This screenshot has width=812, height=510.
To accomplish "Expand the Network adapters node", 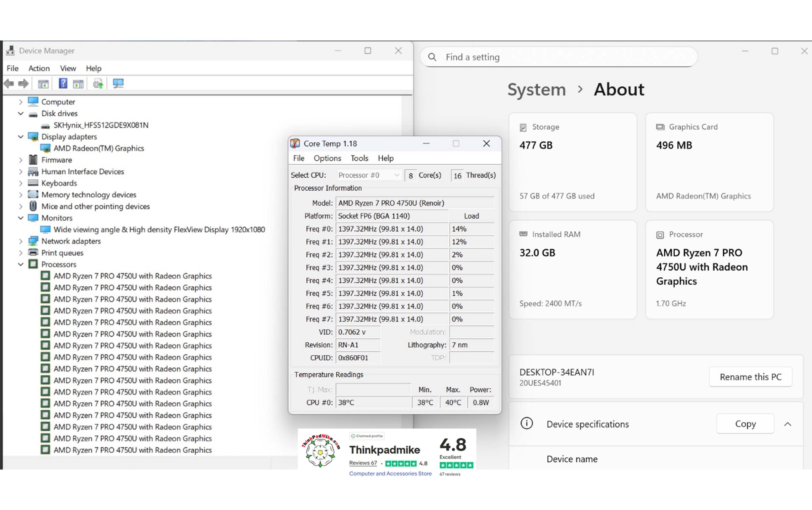I will 20,241.
